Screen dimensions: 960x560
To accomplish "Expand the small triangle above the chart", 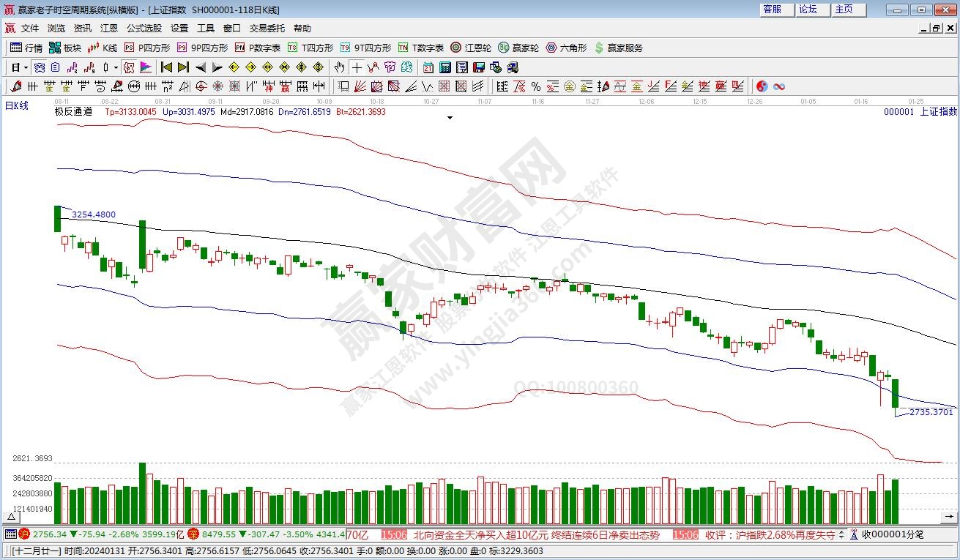I will coord(450,117).
